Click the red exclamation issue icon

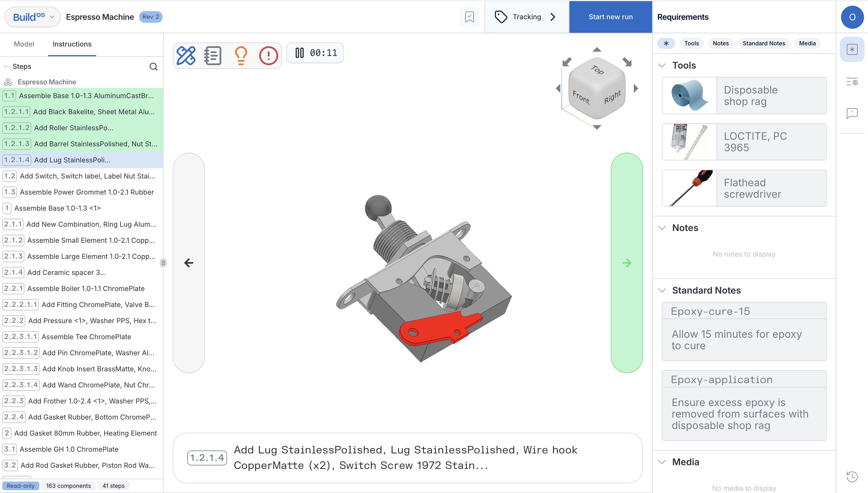tap(268, 55)
